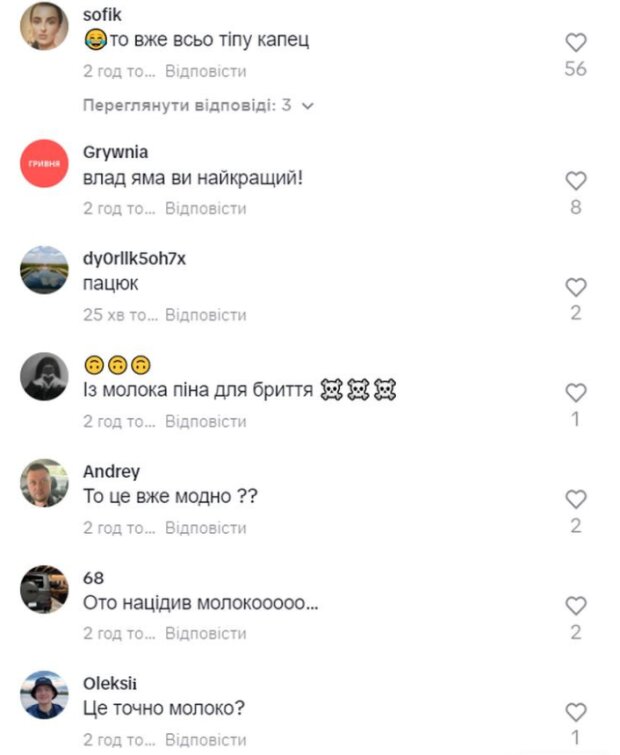Like the піна для бриття comment
The height and width of the screenshot is (755, 620).
pyautogui.click(x=576, y=393)
